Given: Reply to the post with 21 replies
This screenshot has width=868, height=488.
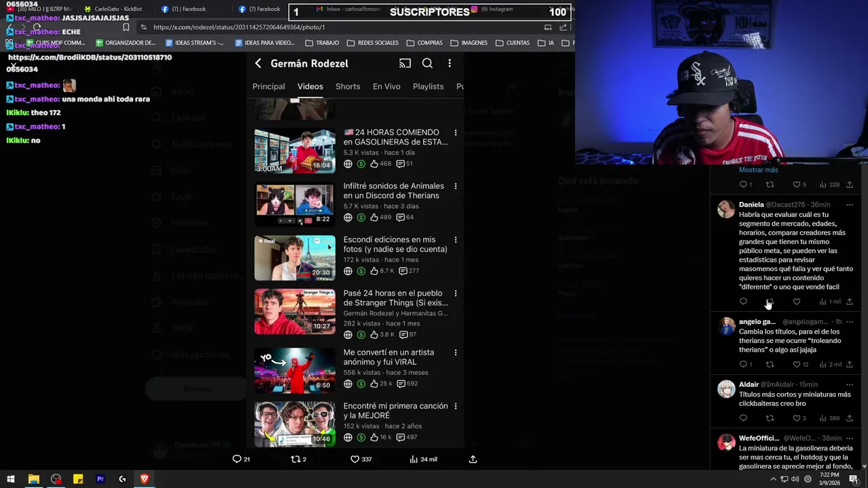Looking at the screenshot, I should (x=237, y=459).
